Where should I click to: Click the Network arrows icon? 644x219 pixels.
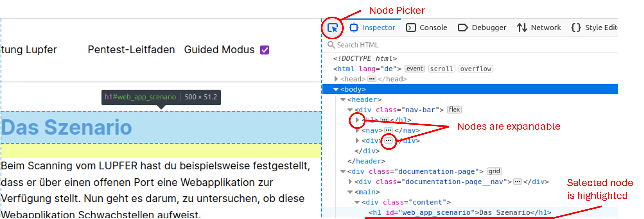point(523,28)
